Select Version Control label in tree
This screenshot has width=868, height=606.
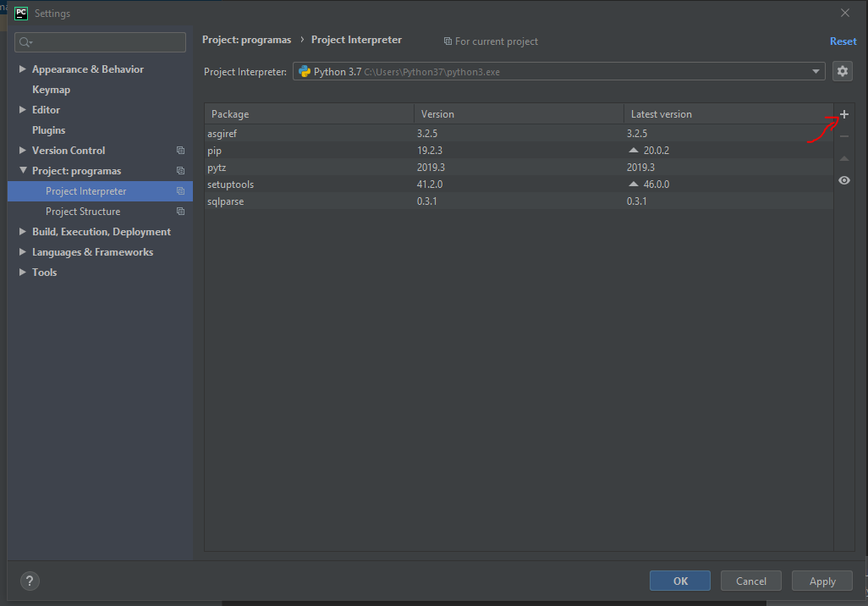69,151
